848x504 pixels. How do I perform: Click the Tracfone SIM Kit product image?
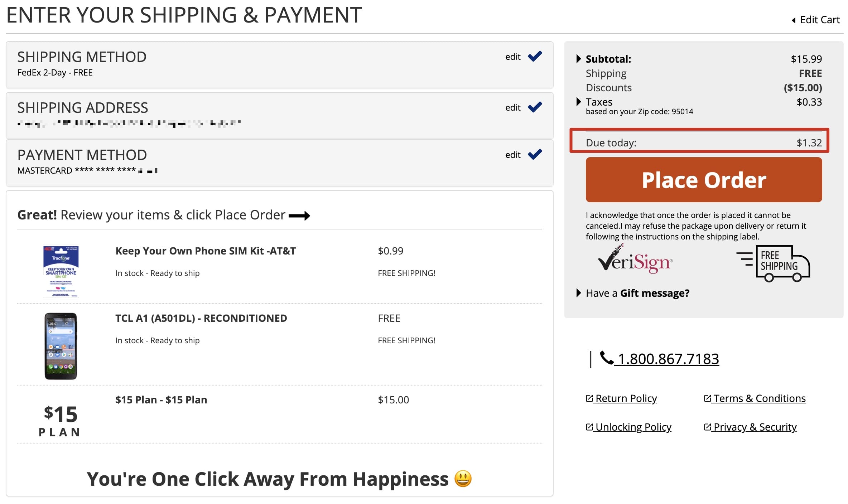pos(61,271)
